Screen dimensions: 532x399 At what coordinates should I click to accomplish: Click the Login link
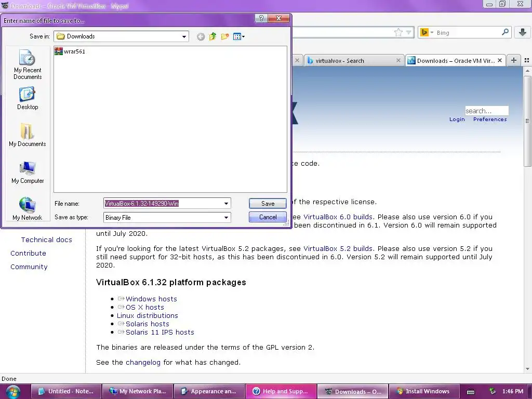[x=457, y=119]
